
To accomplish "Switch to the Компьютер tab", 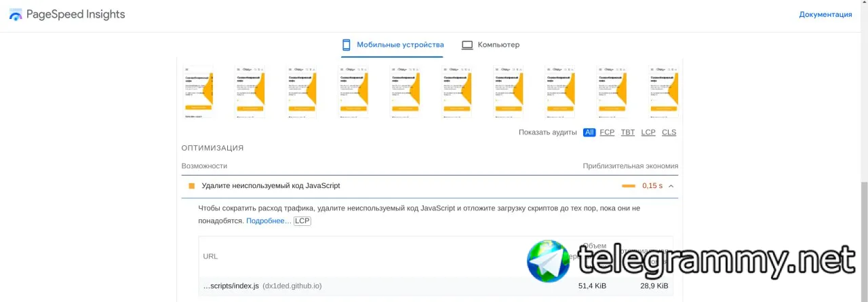I will [498, 45].
